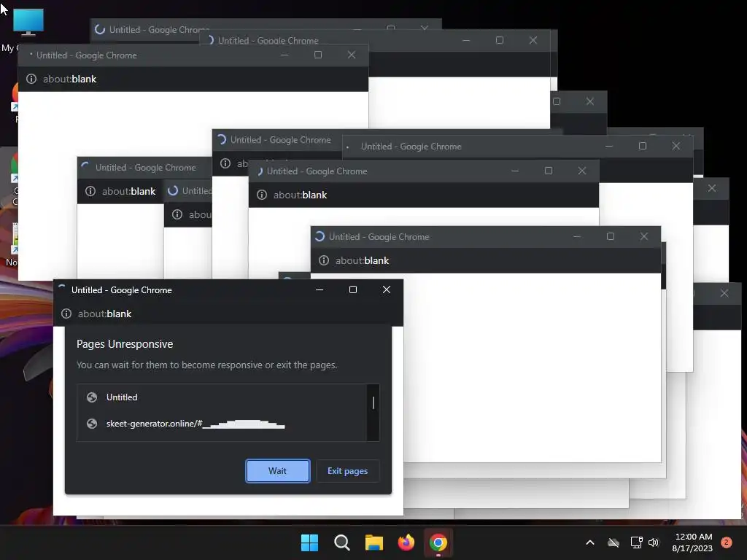Click the about:blank address in the top-left Chrome window
Viewport: 747px width, 560px height.
tap(69, 79)
